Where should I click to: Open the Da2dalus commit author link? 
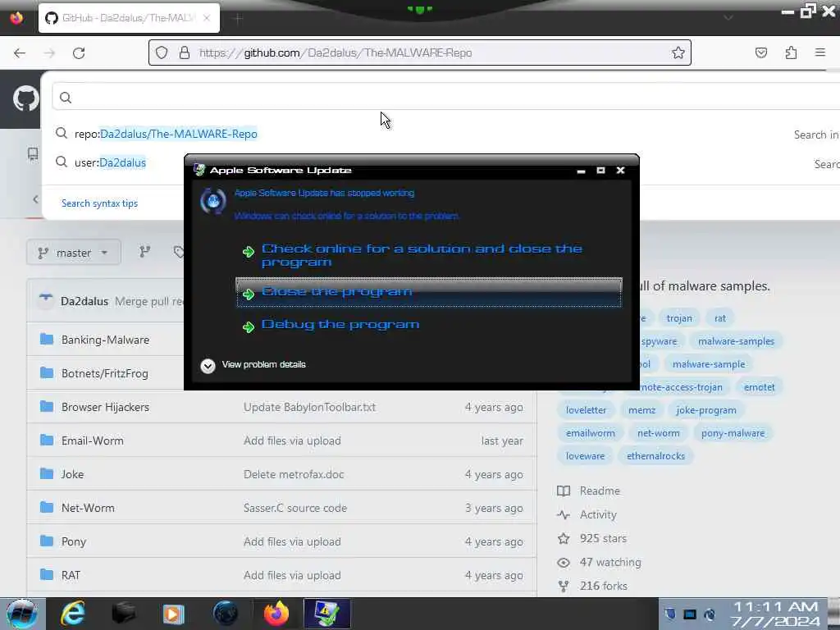[x=84, y=301]
